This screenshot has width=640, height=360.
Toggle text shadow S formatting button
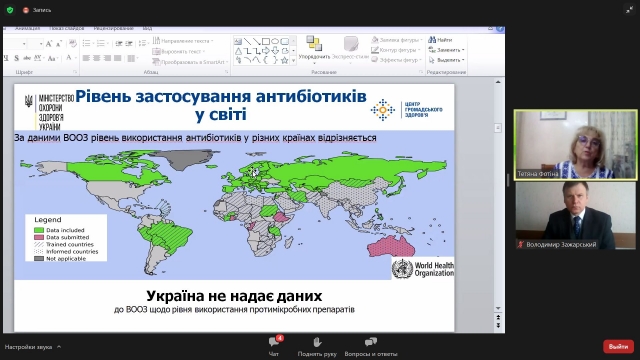pyautogui.click(x=16, y=58)
